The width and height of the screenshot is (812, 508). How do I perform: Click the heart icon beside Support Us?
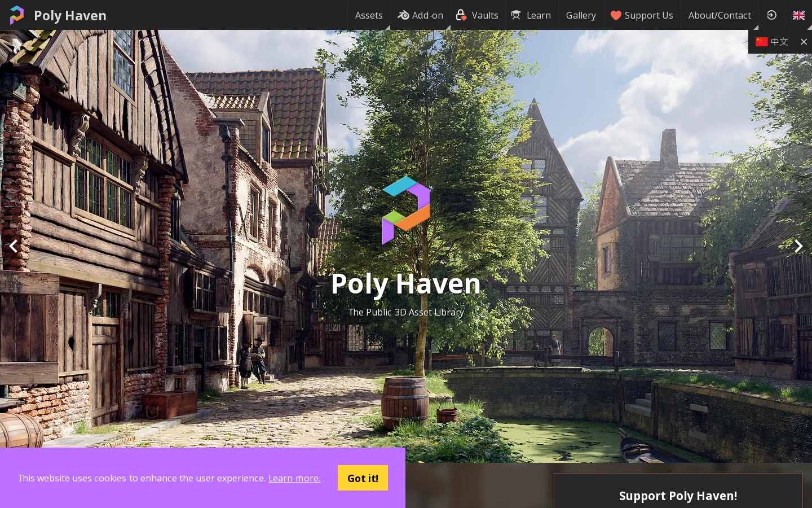(x=616, y=15)
